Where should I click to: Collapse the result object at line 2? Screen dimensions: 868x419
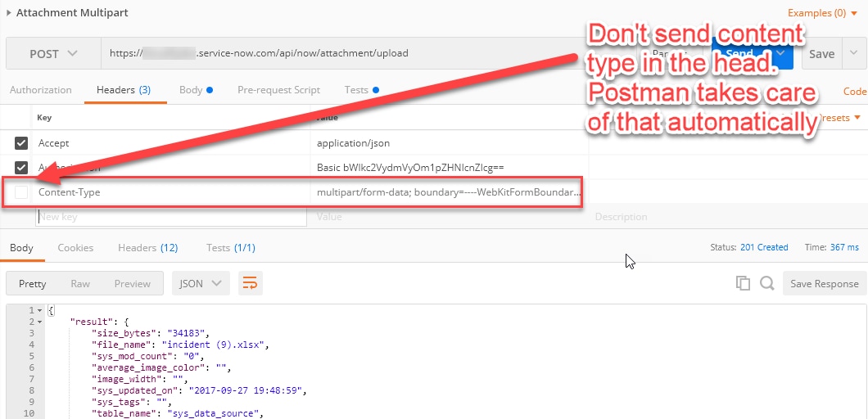point(39,322)
